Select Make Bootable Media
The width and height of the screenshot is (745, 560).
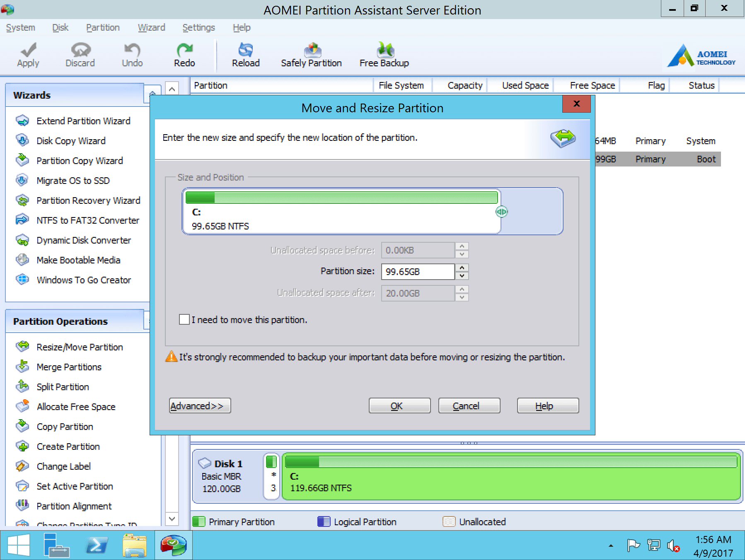click(68, 260)
